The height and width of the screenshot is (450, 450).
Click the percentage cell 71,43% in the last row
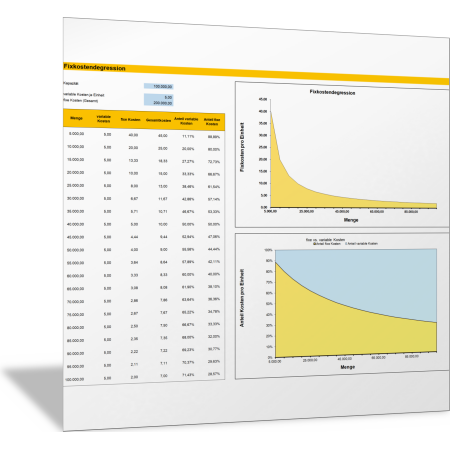188,375
